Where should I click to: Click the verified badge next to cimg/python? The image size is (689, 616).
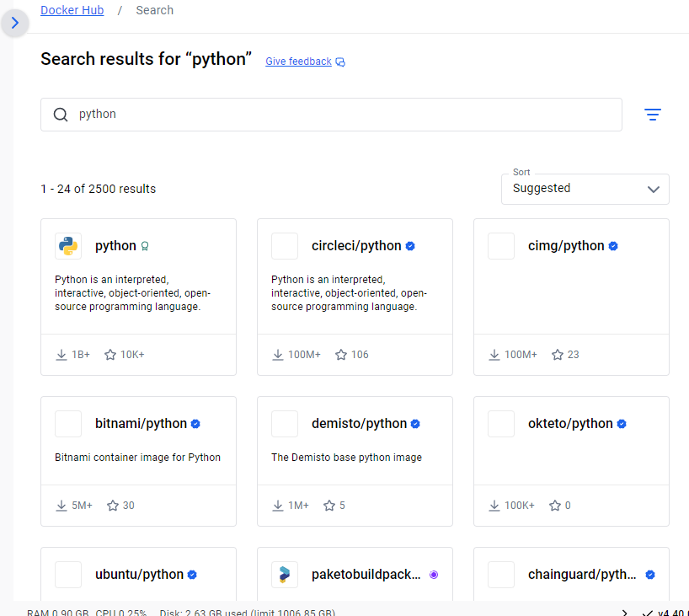pos(613,246)
